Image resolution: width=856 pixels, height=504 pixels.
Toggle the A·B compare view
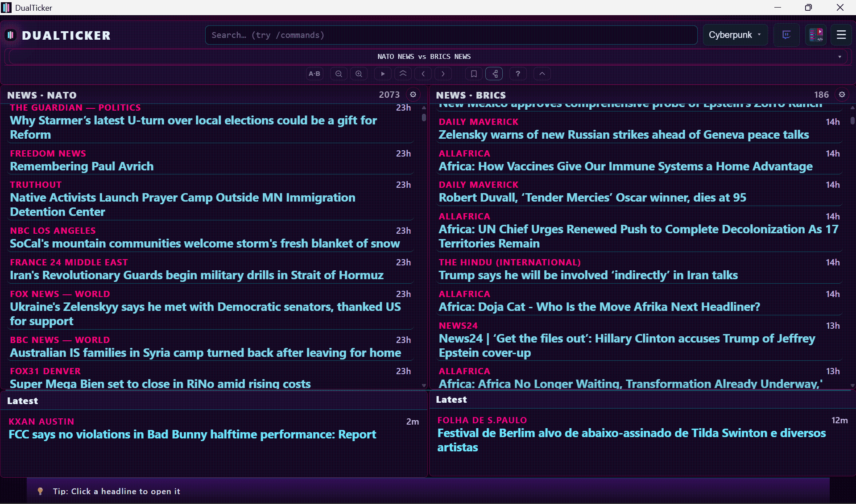coord(314,74)
